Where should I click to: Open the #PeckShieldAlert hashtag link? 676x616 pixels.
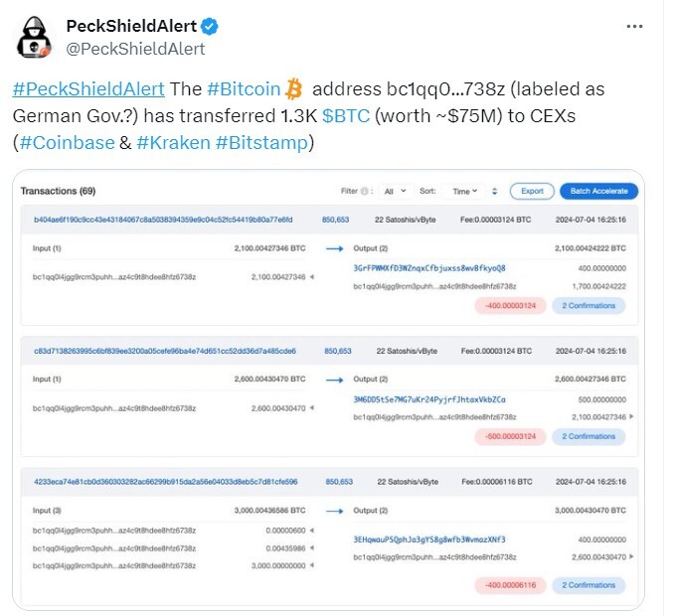[x=88, y=89]
